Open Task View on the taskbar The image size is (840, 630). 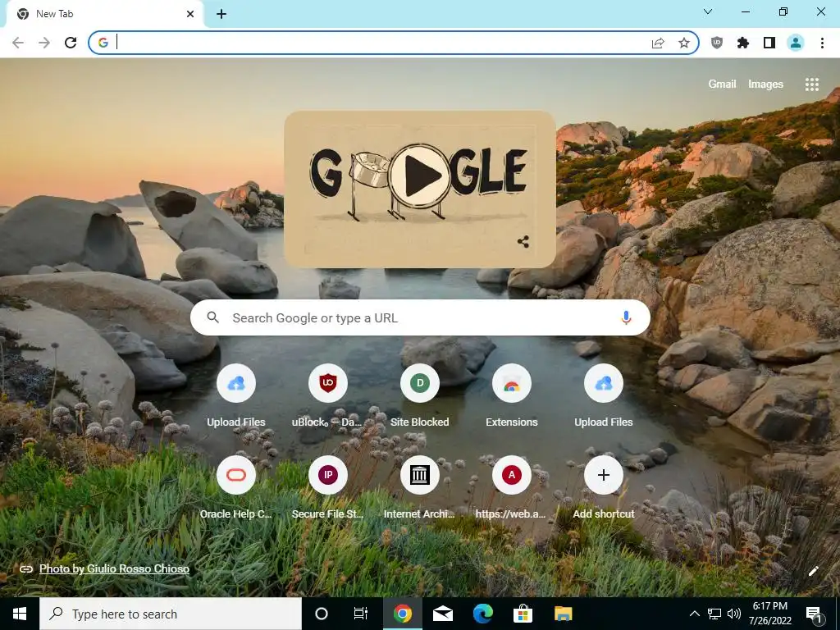[361, 614]
